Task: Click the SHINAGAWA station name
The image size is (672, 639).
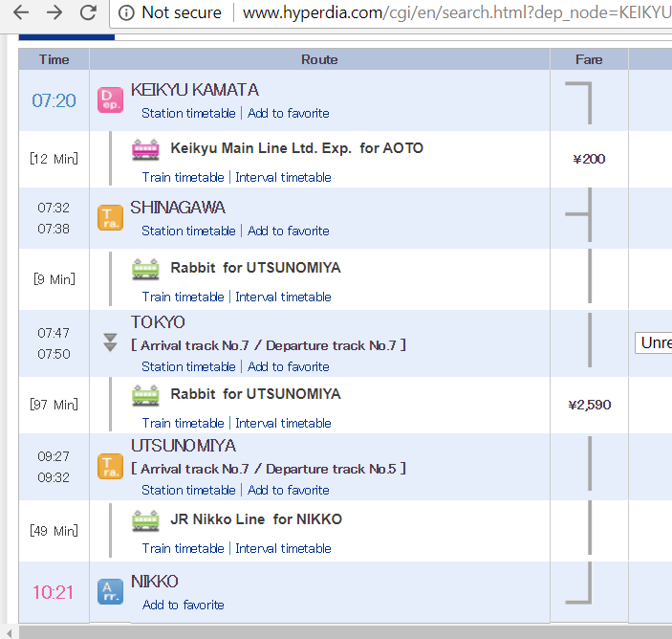Action: [178, 208]
